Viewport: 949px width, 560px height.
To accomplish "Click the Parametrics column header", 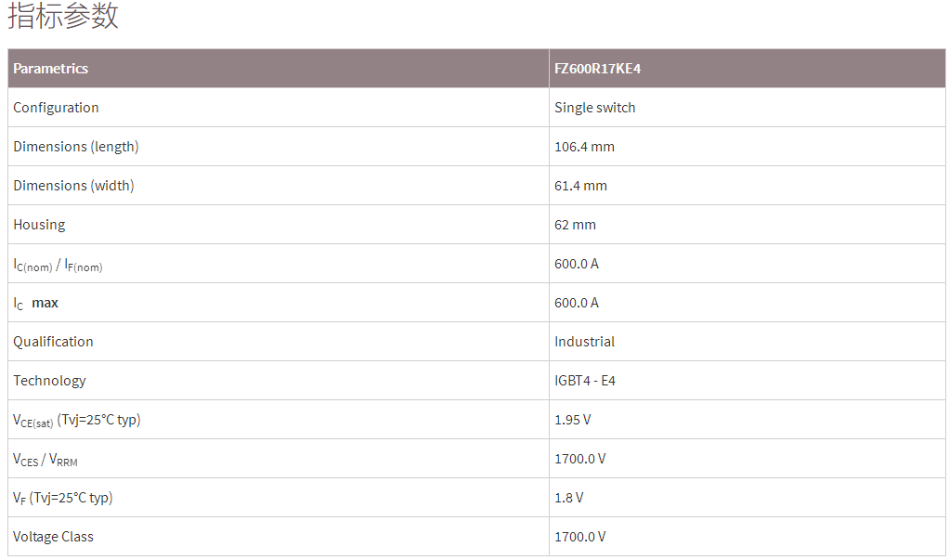I will click(x=51, y=69).
